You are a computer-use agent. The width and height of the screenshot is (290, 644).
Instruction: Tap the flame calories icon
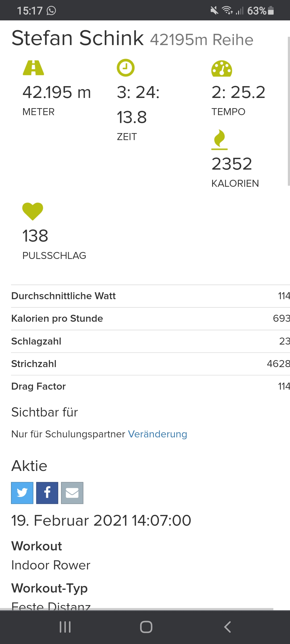219,139
